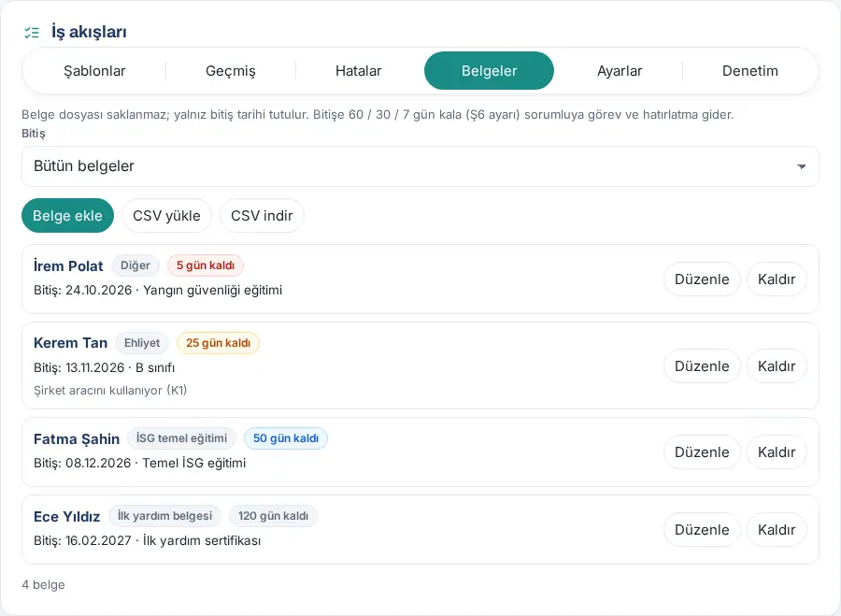Click the "4 belge" count text
The image size is (841, 616).
(x=43, y=585)
